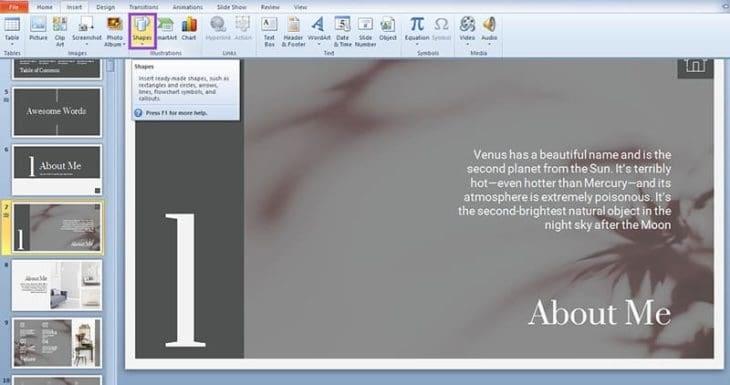Image resolution: width=730 pixels, height=385 pixels.
Task: Select the Awesome Words slide thumbnail
Action: pyautogui.click(x=57, y=112)
